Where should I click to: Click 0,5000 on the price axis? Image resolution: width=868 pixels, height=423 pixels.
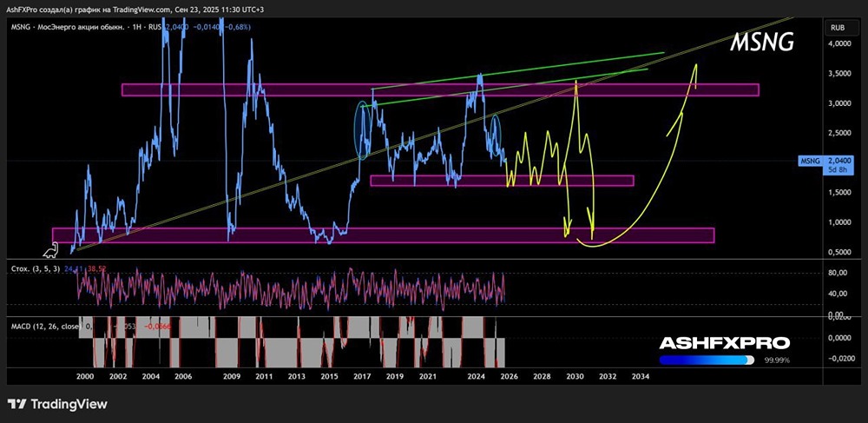(838, 253)
